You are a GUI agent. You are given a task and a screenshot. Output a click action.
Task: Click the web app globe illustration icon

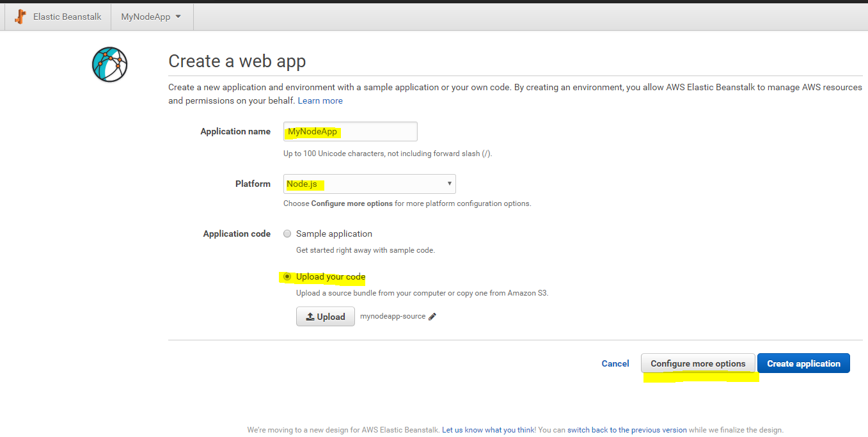coord(109,64)
